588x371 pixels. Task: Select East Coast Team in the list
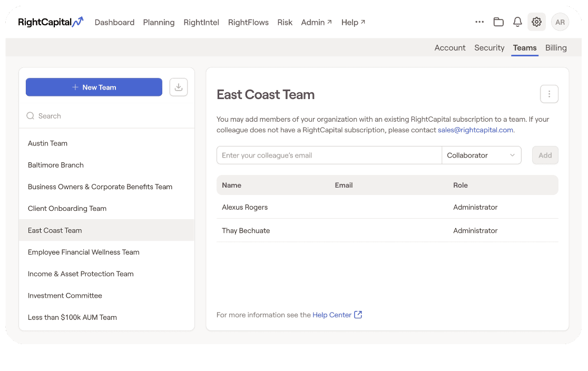[106, 230]
